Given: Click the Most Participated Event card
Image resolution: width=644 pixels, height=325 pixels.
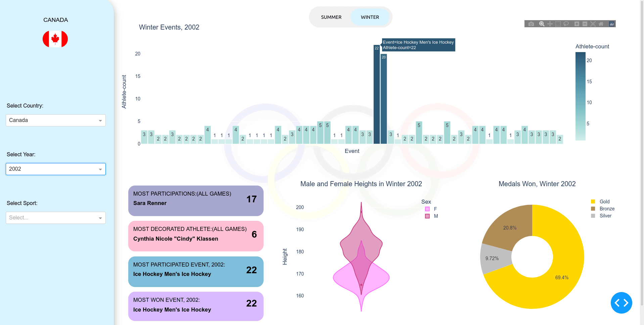Looking at the screenshot, I should 196,272.
